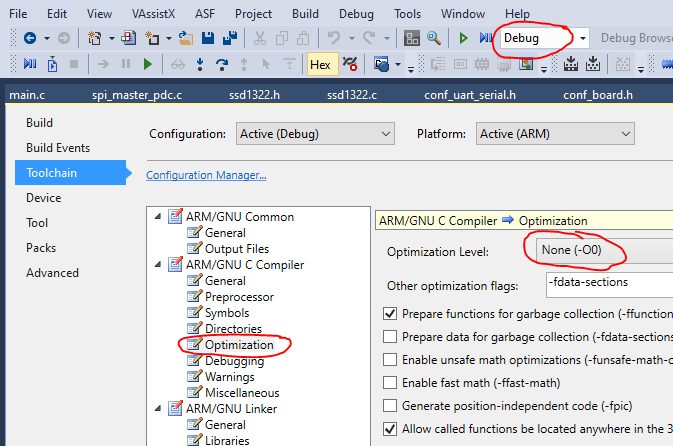Enable fast math (-ffast-math) checkbox
This screenshot has height=446, width=673.
[390, 383]
